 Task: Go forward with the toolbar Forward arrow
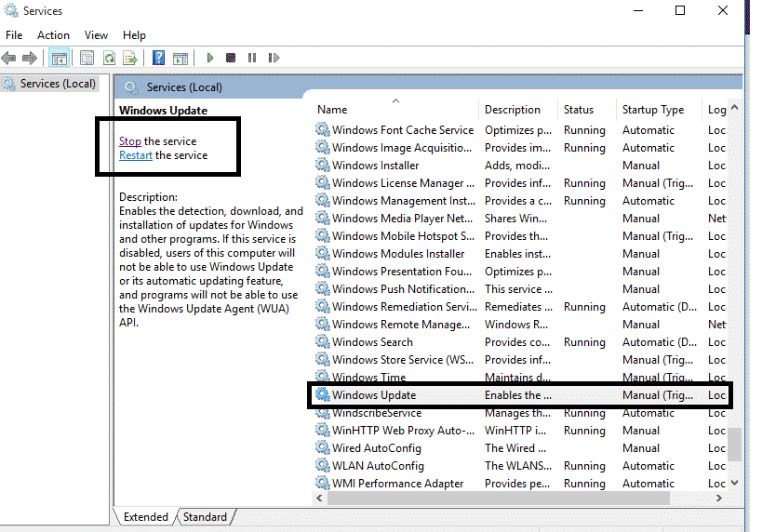(30, 59)
